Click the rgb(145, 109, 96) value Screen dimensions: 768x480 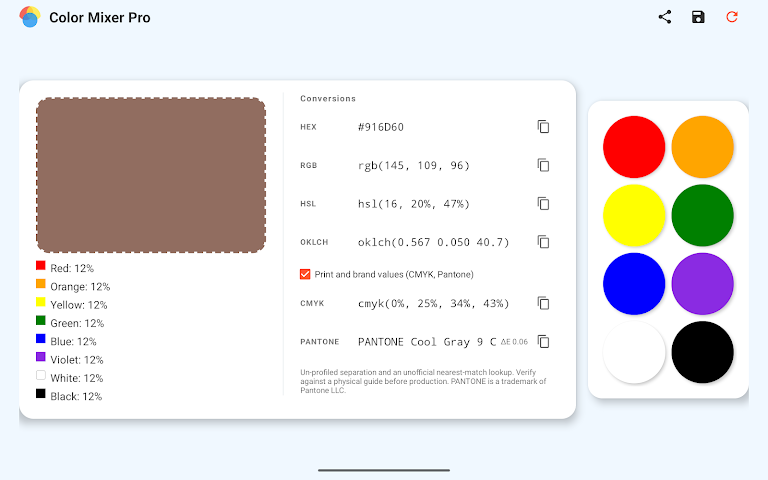pyautogui.click(x=414, y=166)
